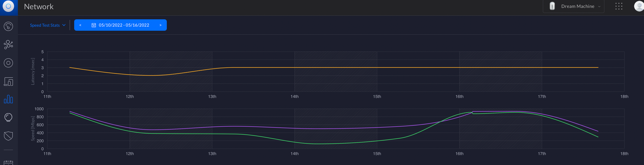
Task: Open the Dashboard gauge icon in sidebar
Action: [x=8, y=26]
